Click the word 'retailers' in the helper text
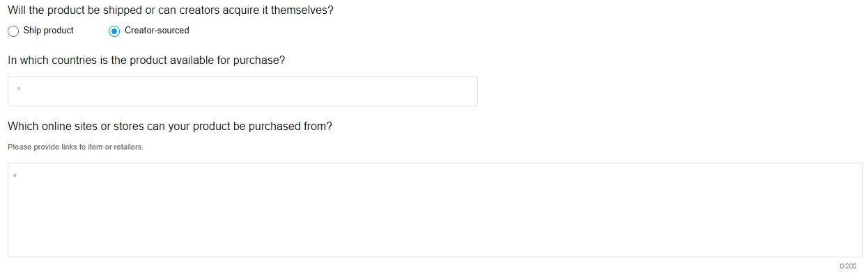The image size is (868, 274). click(128, 147)
